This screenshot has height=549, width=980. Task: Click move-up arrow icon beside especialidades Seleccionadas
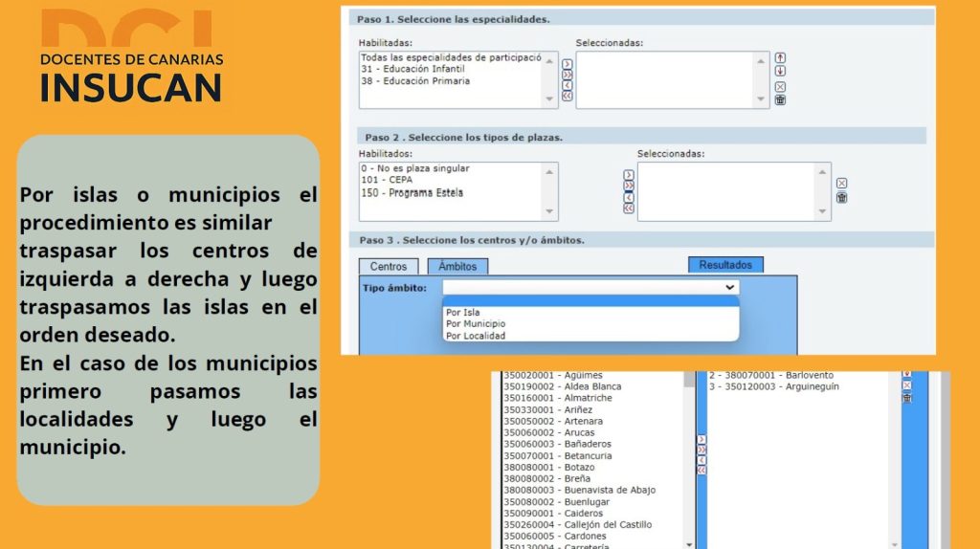click(x=780, y=57)
